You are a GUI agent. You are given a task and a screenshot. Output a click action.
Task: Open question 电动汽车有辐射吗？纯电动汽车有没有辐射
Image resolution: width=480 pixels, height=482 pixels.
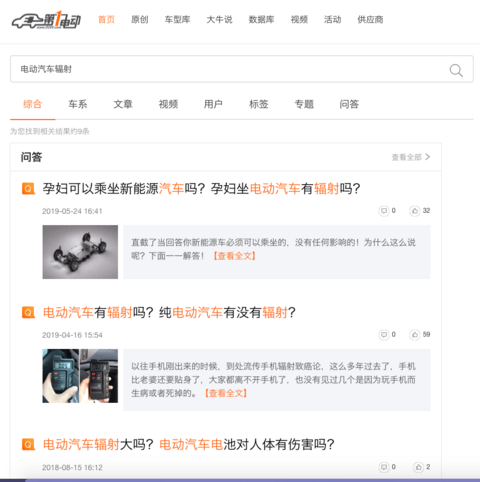click(169, 313)
